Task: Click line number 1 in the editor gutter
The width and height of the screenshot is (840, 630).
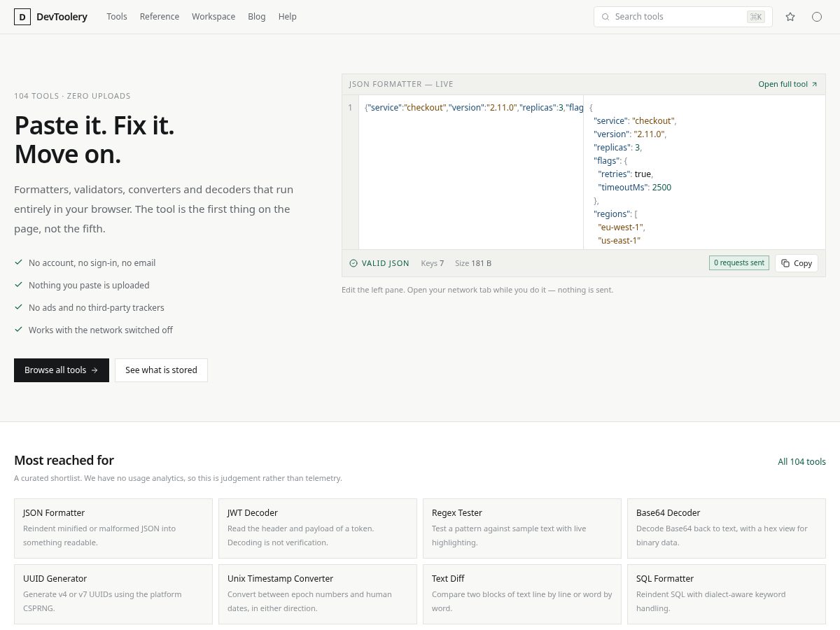Action: coord(351,108)
